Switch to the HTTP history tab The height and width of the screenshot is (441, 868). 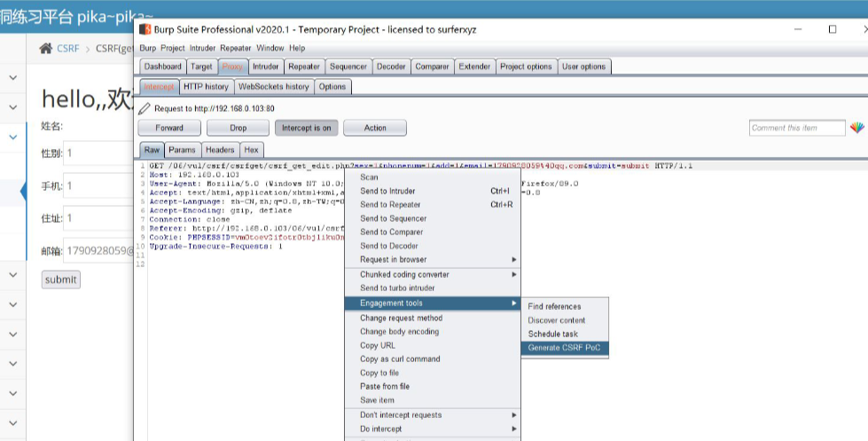click(206, 87)
